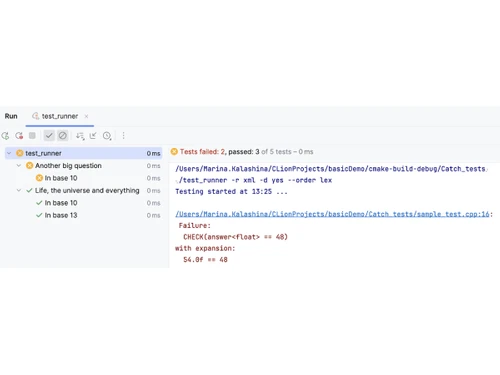
Task: Click the 54.0f == 48 expansion line
Action: point(205,260)
